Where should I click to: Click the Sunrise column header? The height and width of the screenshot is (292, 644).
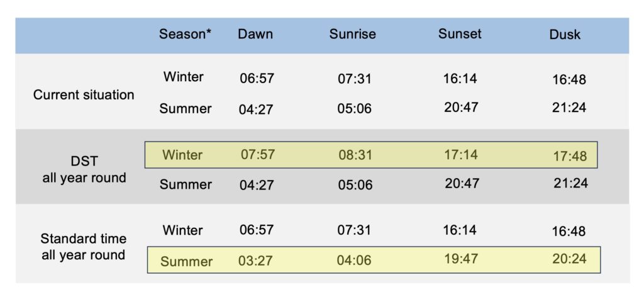(353, 35)
